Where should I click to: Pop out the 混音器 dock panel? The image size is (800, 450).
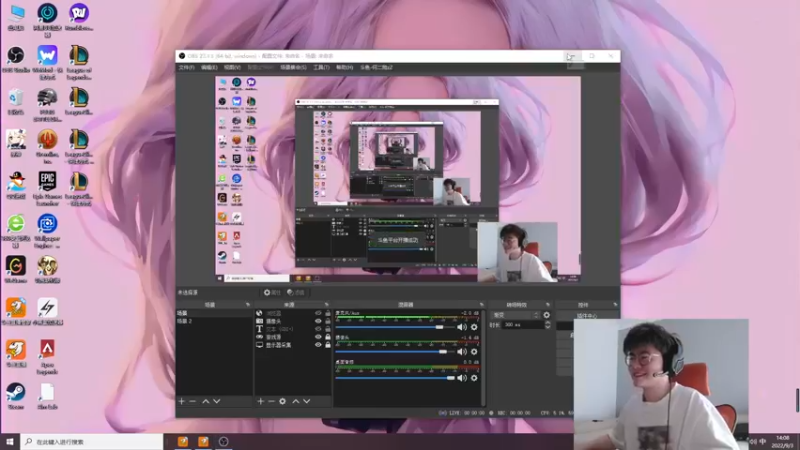[x=481, y=305]
